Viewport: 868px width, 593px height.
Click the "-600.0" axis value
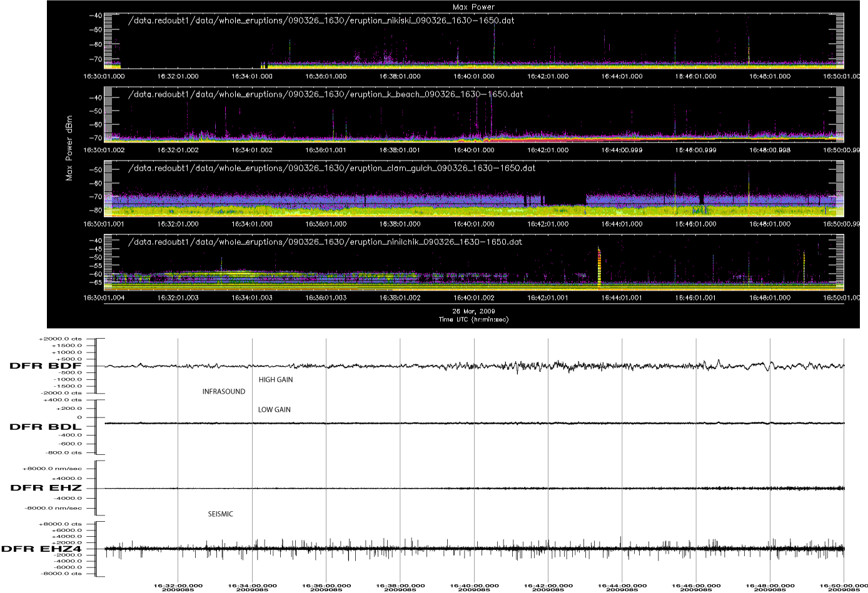click(x=71, y=444)
